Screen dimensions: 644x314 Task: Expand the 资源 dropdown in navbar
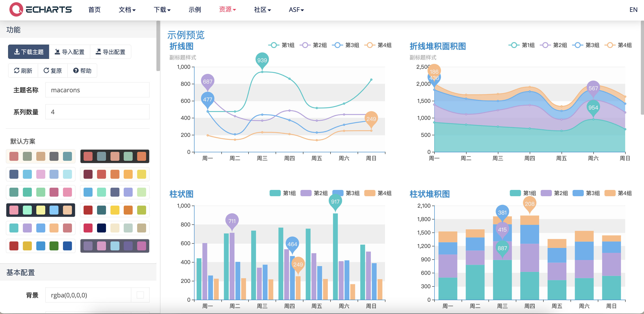(227, 9)
